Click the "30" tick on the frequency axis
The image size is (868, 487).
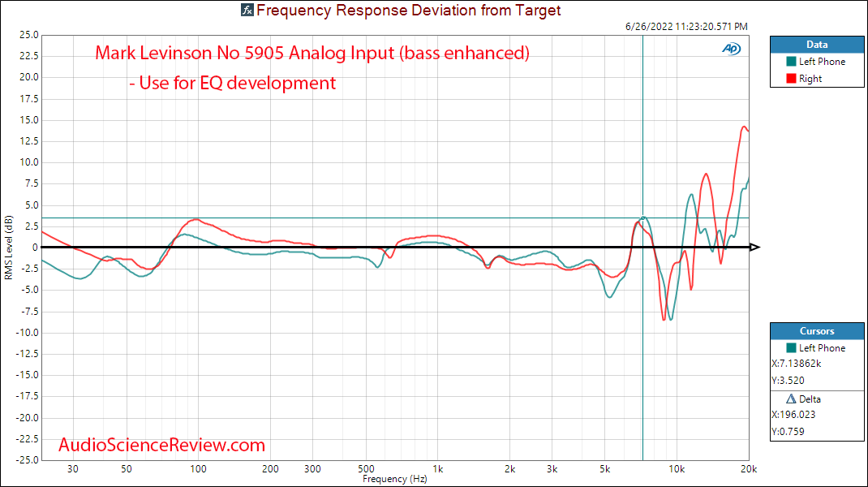click(72, 468)
